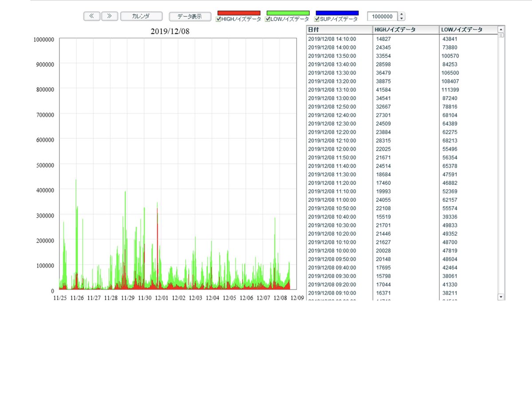
Task: Click HIGH value 14827
Action: [383, 39]
